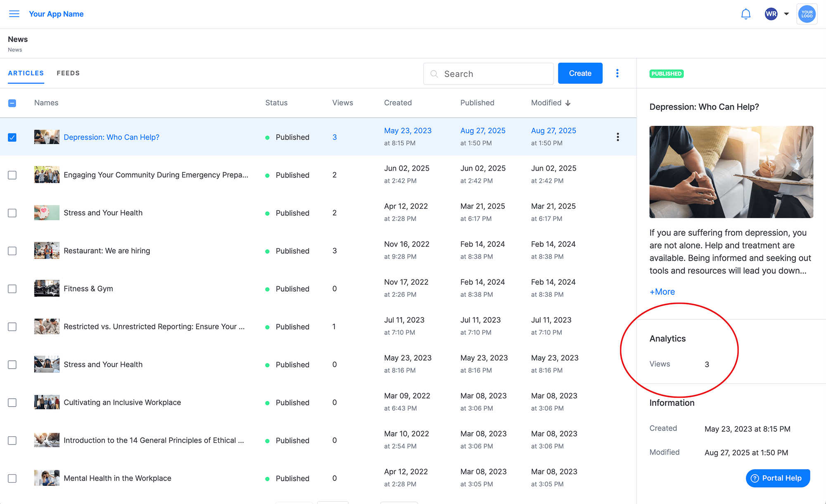Click the News breadcrumb below the heading
The image size is (826, 504).
coord(15,50)
